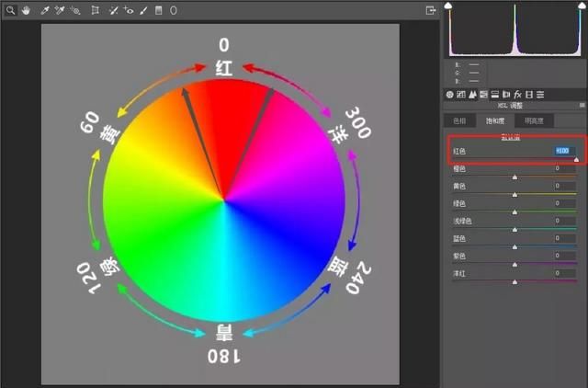This screenshot has width=588, height=388.
Task: Select the Hand tool
Action: coord(26,10)
